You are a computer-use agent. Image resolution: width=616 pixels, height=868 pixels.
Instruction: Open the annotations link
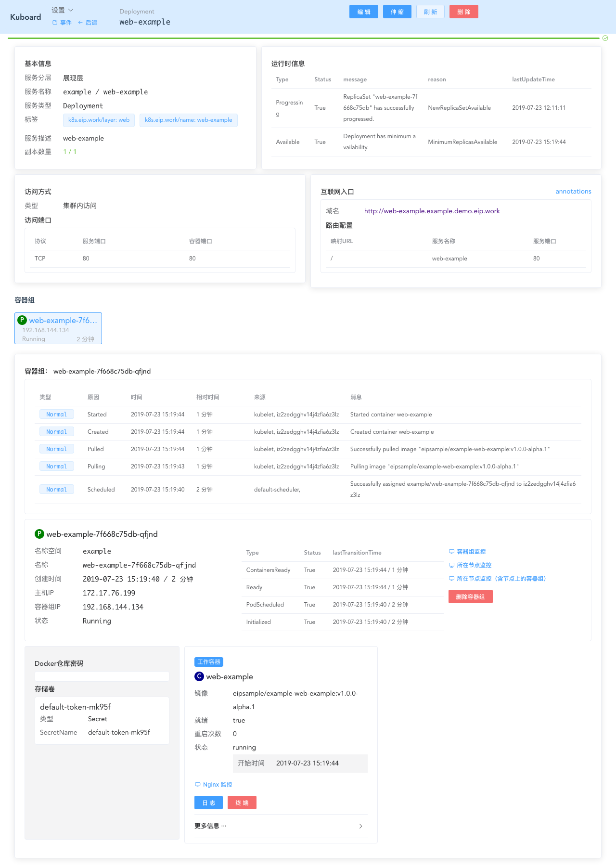(x=573, y=191)
